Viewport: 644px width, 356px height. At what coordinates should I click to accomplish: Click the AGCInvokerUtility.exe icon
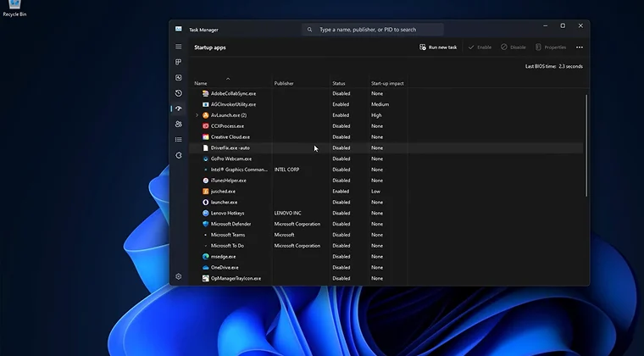coord(205,104)
